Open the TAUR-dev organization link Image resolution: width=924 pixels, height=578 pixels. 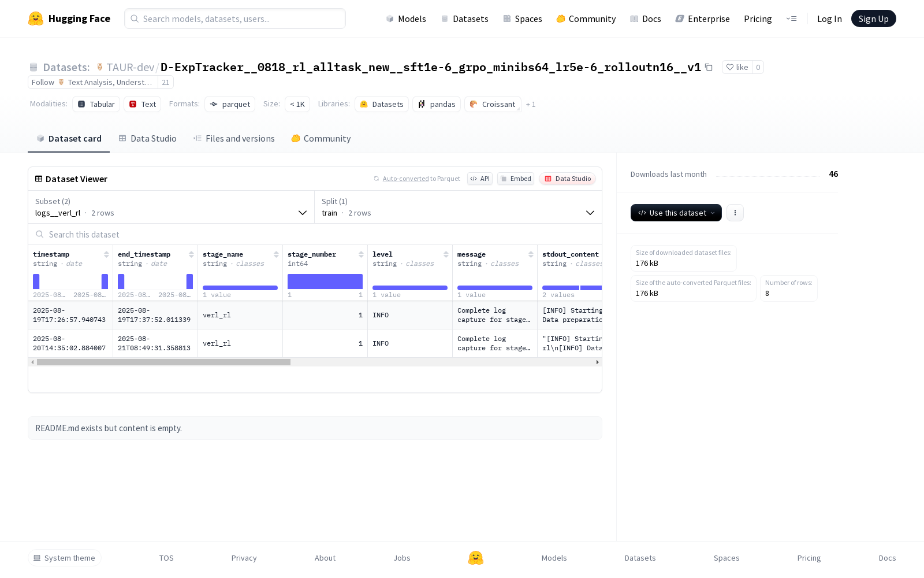(x=130, y=67)
